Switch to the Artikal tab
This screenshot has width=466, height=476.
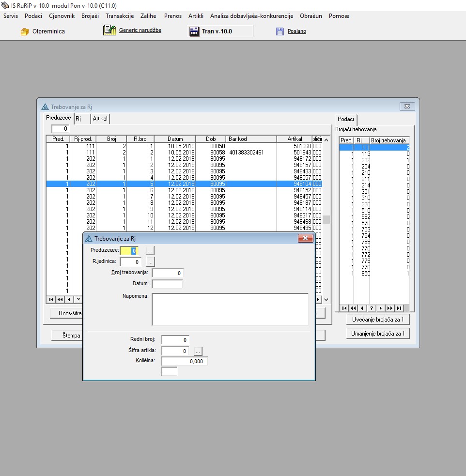[100, 119]
